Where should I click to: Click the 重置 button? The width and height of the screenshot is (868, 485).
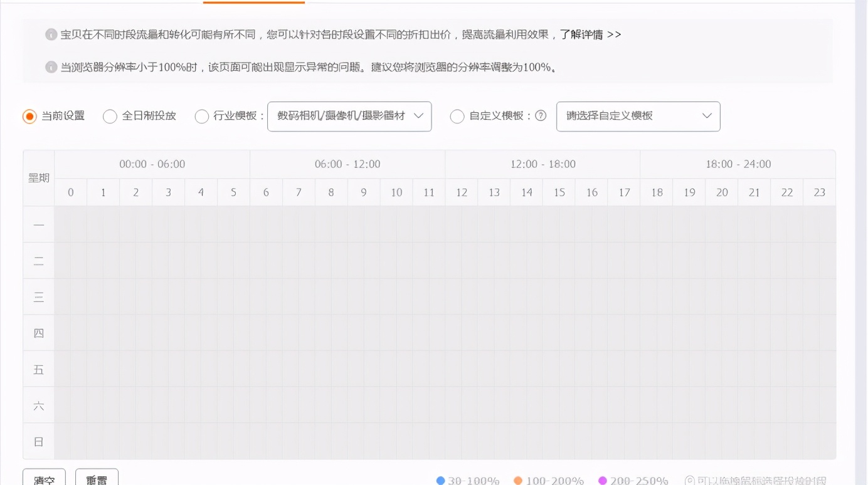97,478
